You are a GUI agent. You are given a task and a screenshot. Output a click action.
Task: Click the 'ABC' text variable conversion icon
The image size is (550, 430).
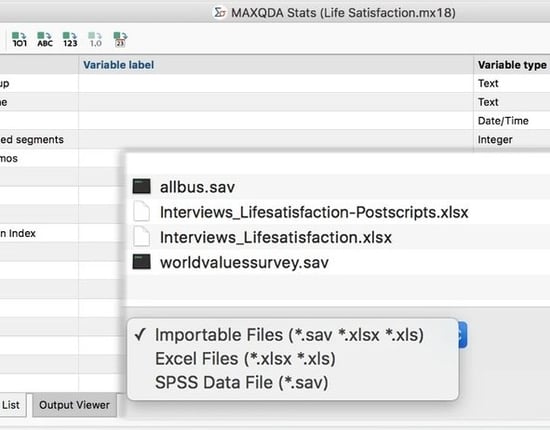[x=45, y=39]
